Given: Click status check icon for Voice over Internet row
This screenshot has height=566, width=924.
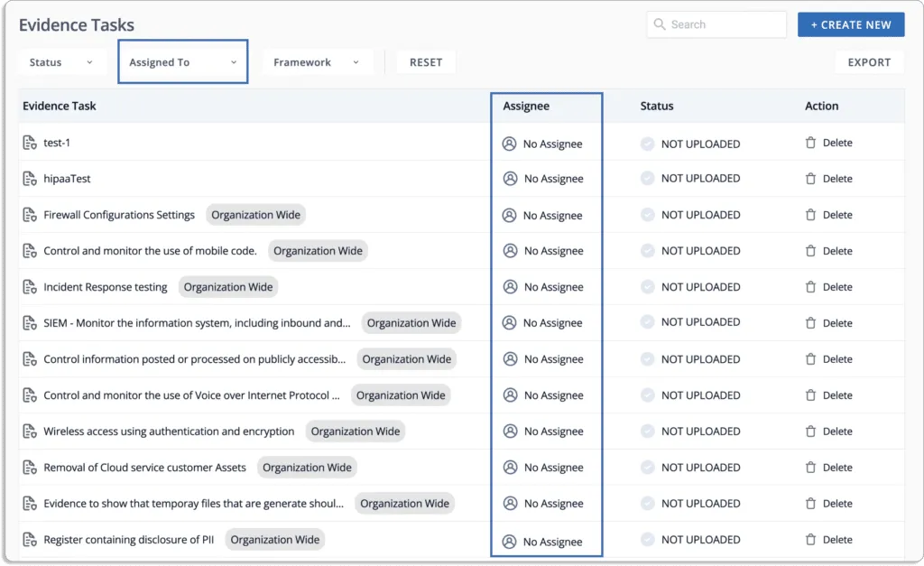Looking at the screenshot, I should click(648, 395).
